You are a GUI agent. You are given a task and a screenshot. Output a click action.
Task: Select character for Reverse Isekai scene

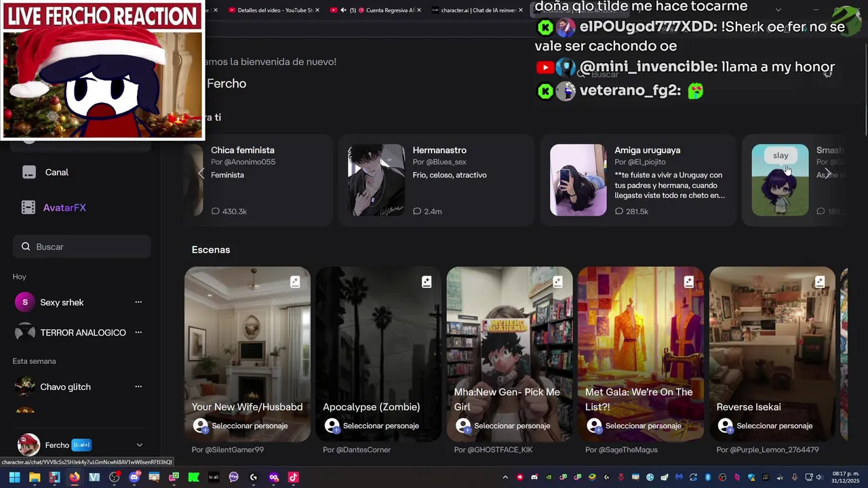pyautogui.click(x=766, y=426)
